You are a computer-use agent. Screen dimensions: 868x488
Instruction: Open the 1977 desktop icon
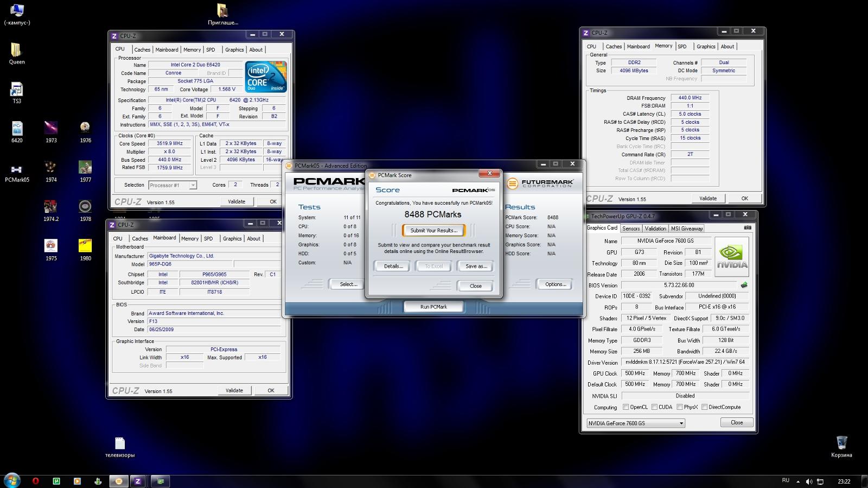coord(85,171)
